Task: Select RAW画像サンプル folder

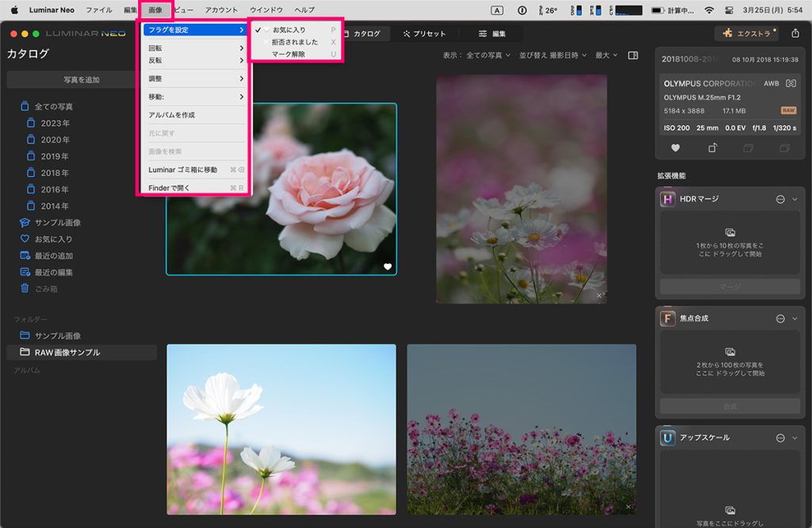Action: [82, 353]
